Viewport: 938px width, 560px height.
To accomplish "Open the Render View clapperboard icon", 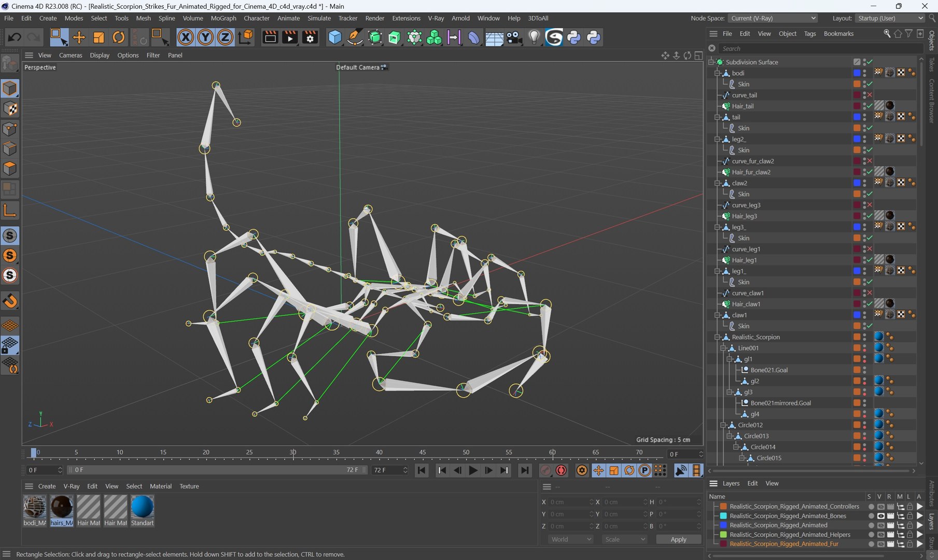I will pyautogui.click(x=270, y=37).
